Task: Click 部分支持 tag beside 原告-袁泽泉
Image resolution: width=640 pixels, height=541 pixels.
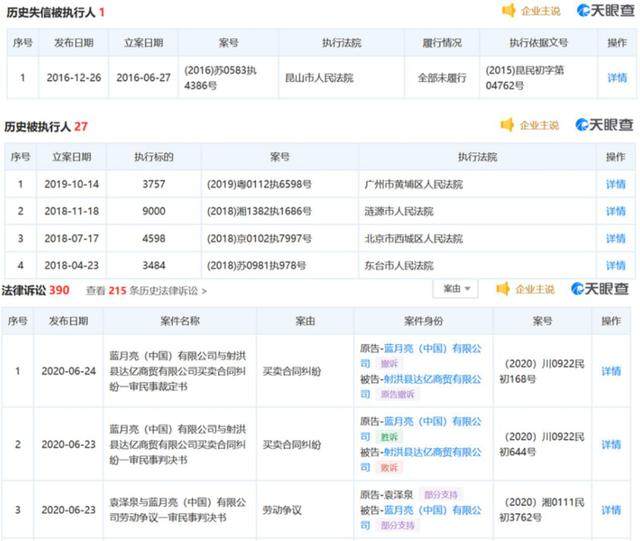Action: tap(441, 495)
